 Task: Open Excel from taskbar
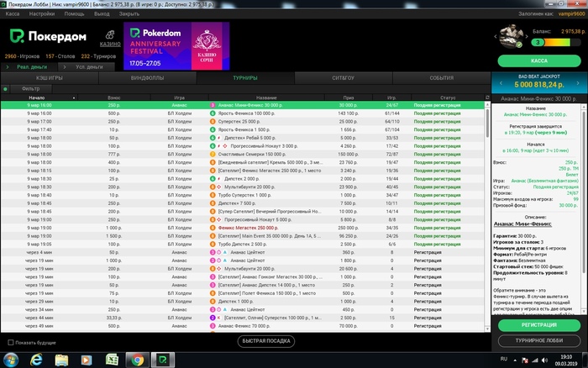(x=112, y=360)
